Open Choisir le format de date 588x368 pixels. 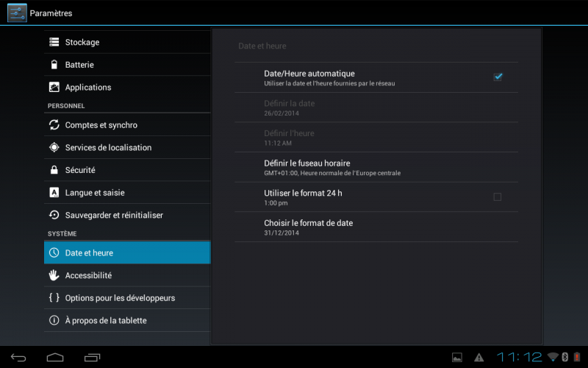376,227
